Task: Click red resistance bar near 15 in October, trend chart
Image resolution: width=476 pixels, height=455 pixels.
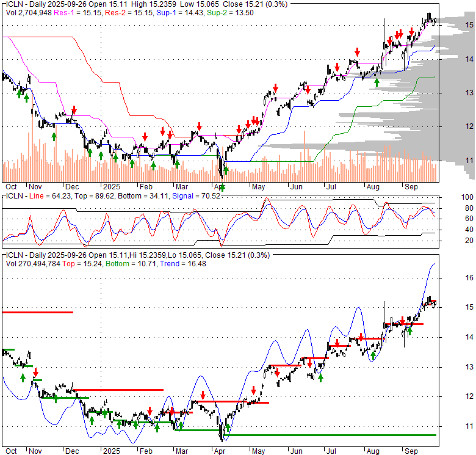Action: (38, 312)
